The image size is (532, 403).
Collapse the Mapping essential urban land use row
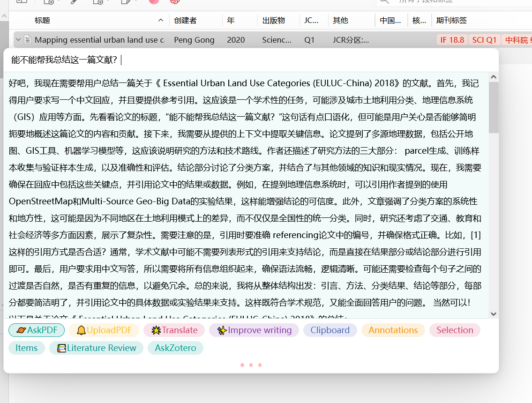(x=18, y=40)
